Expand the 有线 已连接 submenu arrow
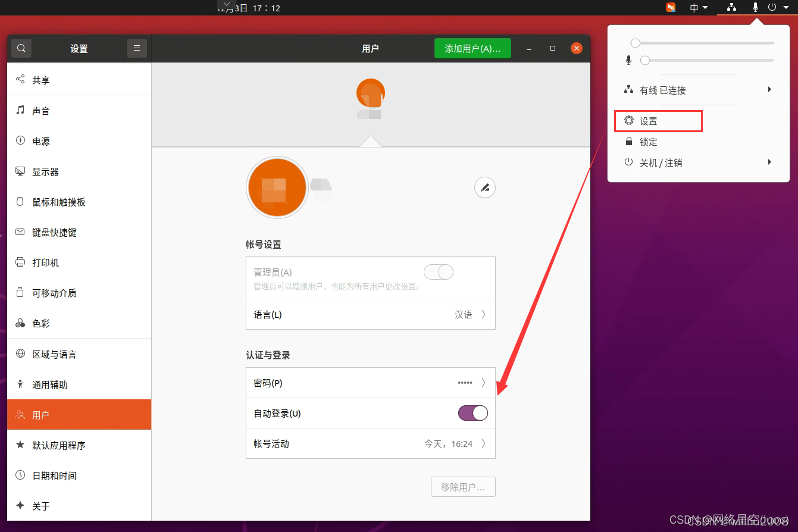The height and width of the screenshot is (532, 798). 769,89
